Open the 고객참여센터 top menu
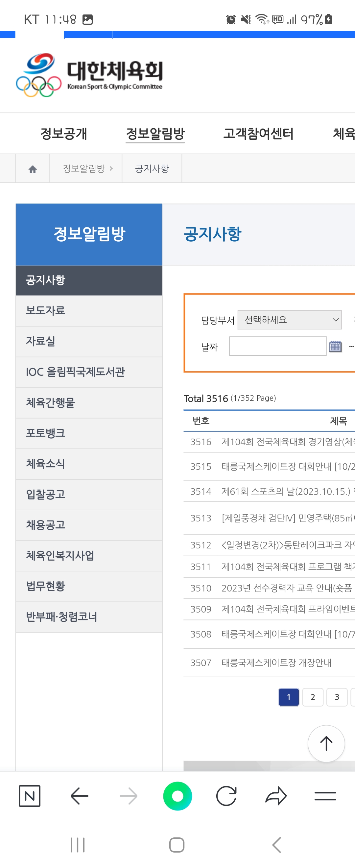 (x=258, y=133)
